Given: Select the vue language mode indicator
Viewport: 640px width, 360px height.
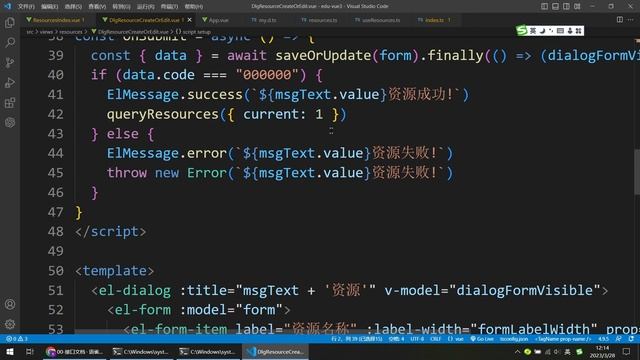Looking at the screenshot, I should click(456, 339).
